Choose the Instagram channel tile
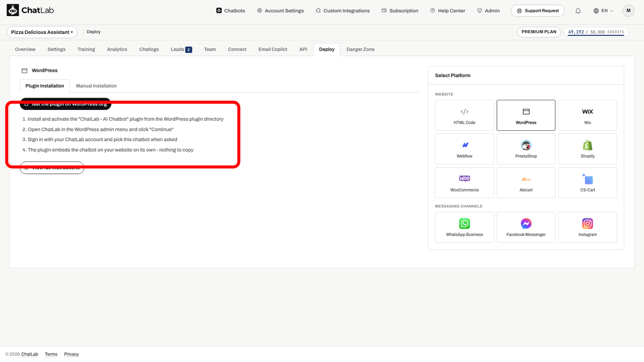 point(588,227)
